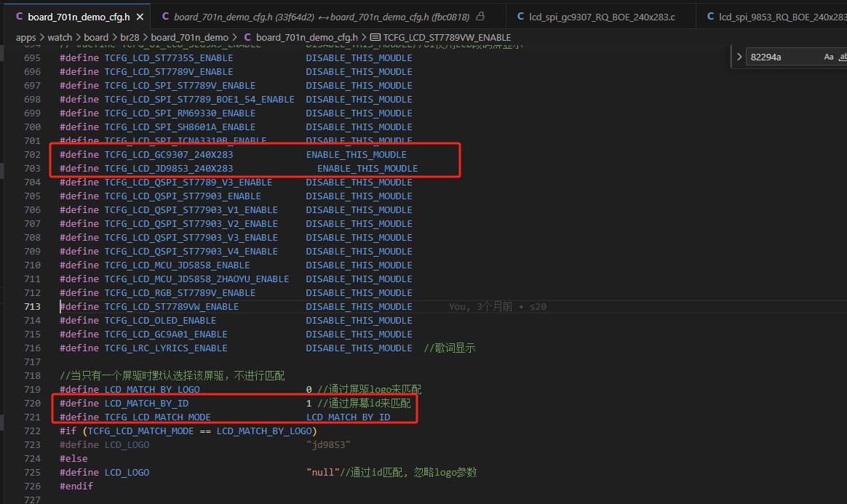Click the TCFG_LCD_MCU_JD5858_ENABLE macro on line 710

tap(177, 265)
